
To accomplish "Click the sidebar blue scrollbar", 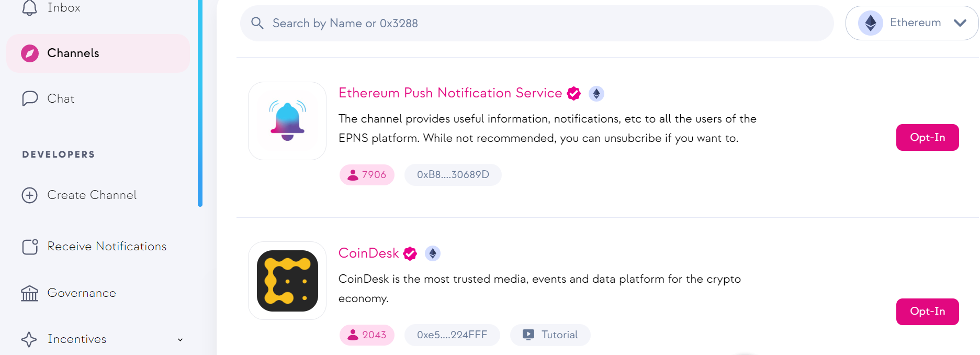I will 200,105.
